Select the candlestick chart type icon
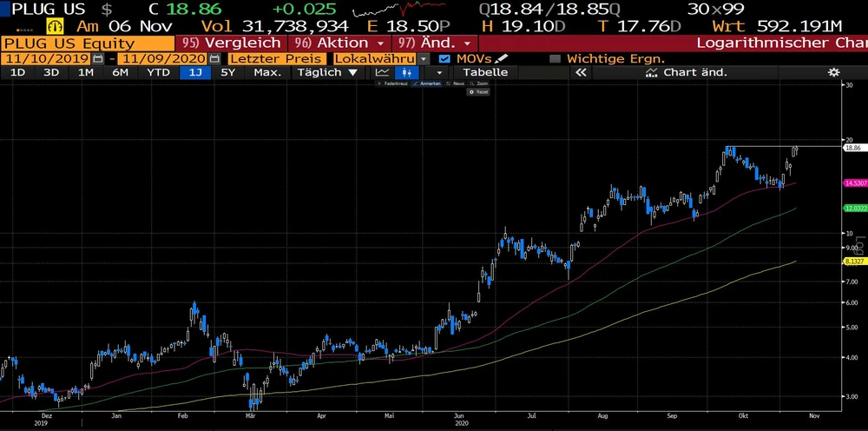 [x=407, y=73]
